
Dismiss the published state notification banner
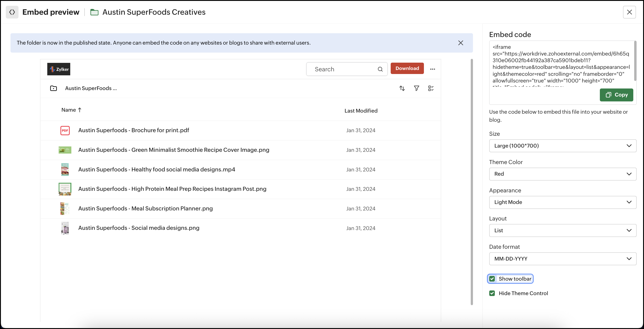click(460, 43)
